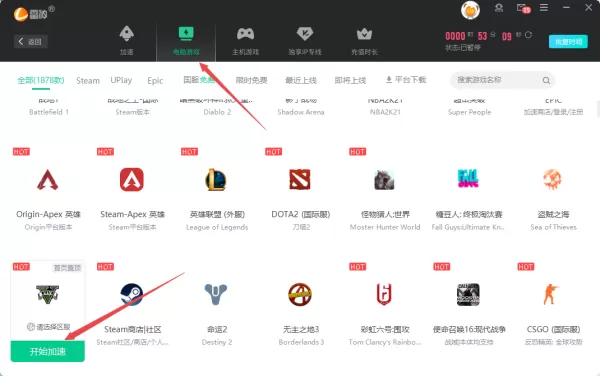The height and width of the screenshot is (376, 600).
Task: Select the CSGO (国际服) icon
Action: point(551,294)
